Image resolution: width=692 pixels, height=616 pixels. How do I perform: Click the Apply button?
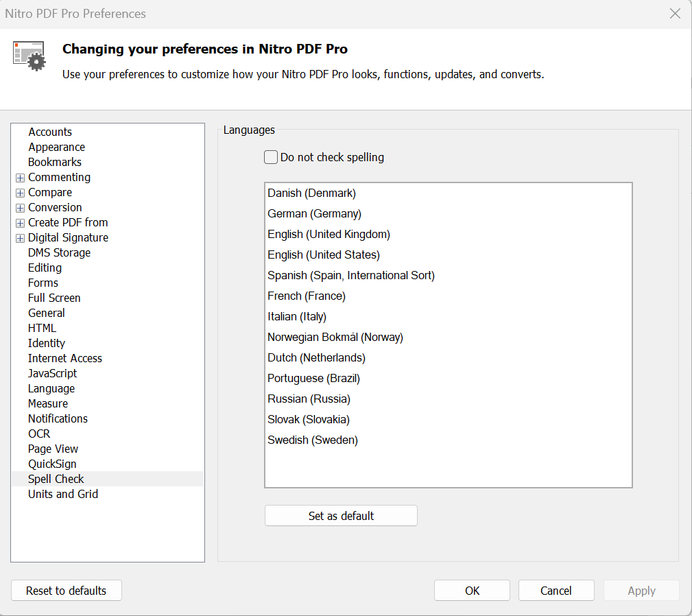(641, 591)
